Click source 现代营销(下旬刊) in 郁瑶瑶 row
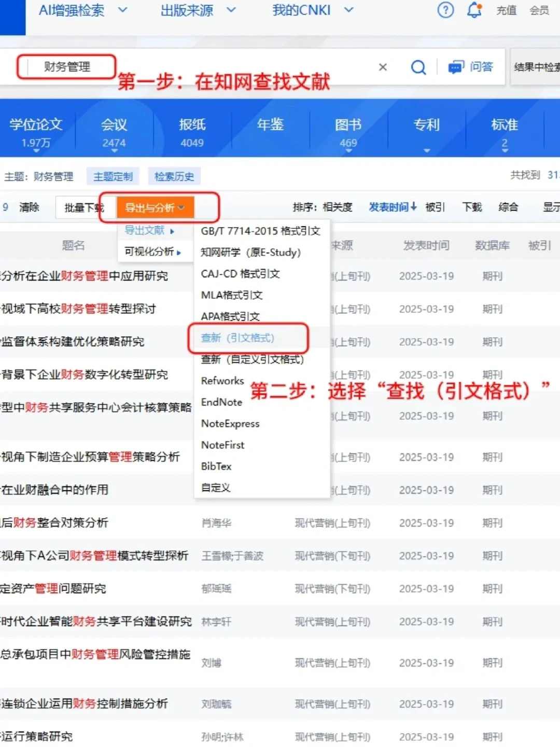560x747 pixels. click(332, 589)
